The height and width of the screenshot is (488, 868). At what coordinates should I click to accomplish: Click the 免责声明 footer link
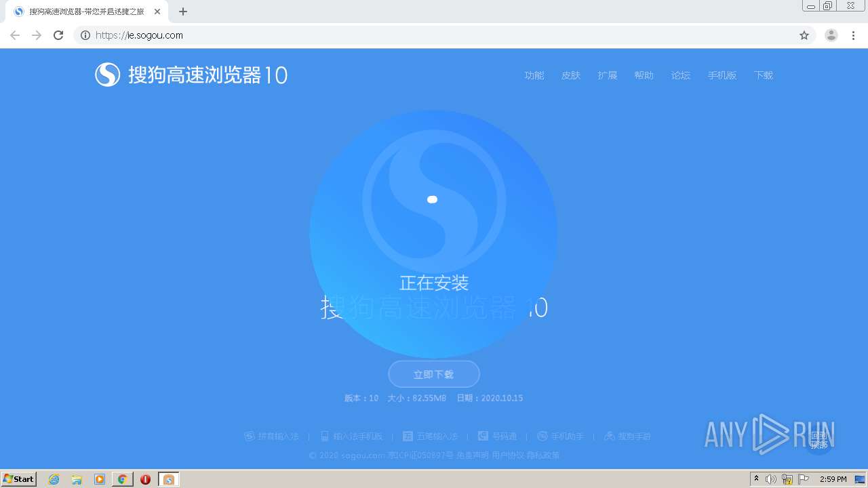click(x=473, y=455)
